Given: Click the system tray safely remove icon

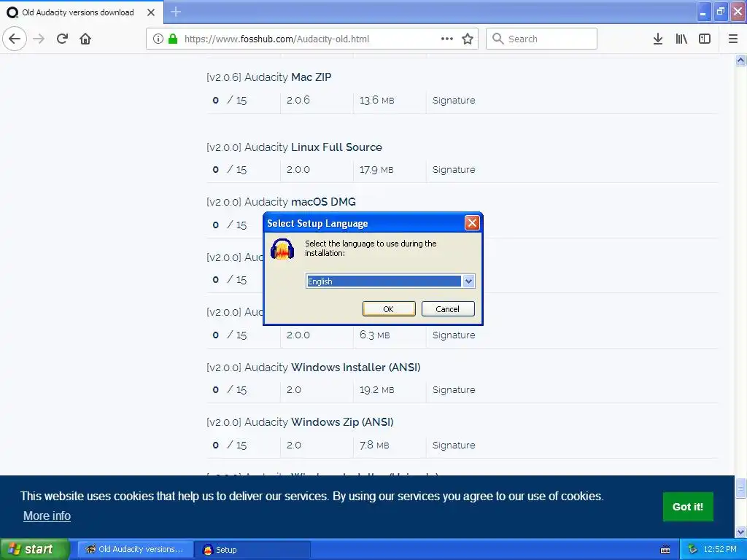Looking at the screenshot, I should tap(693, 550).
